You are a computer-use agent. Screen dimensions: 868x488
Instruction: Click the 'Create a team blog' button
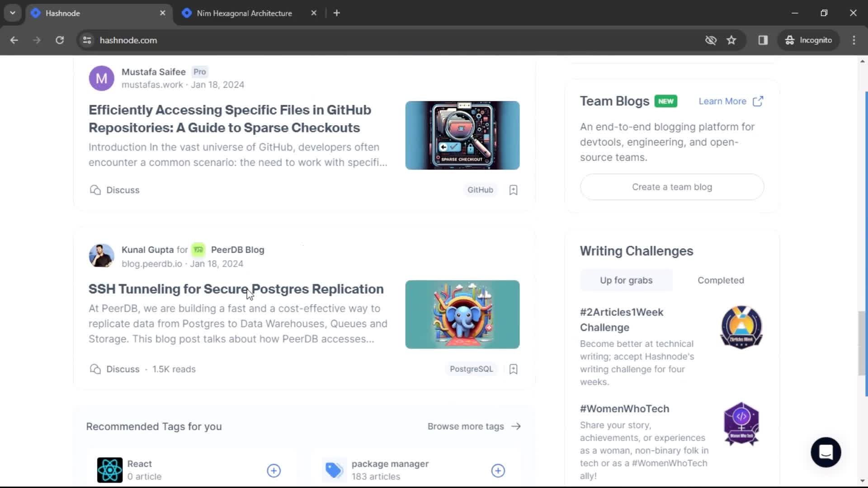tap(673, 187)
